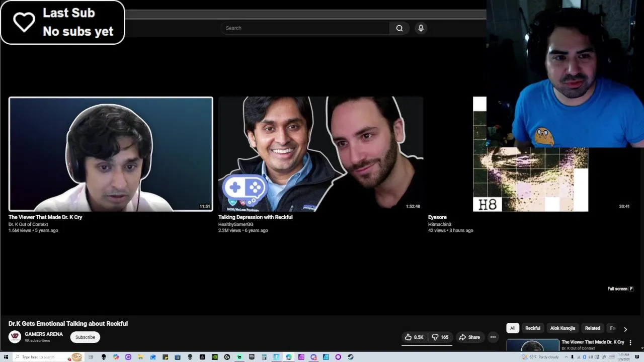Click the 2.2M views 6 years ago text
The width and height of the screenshot is (644, 362).
click(x=243, y=230)
